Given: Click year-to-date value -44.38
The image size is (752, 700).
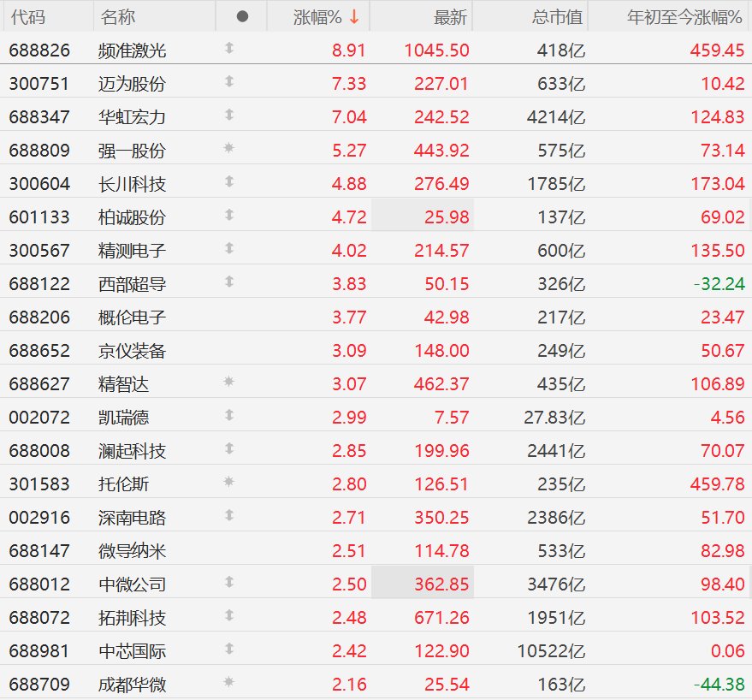Looking at the screenshot, I should (x=719, y=684).
